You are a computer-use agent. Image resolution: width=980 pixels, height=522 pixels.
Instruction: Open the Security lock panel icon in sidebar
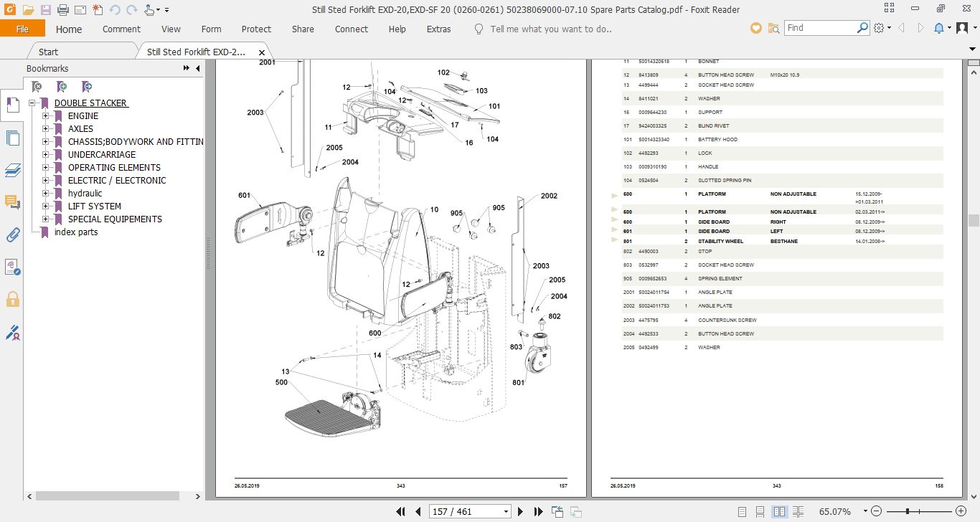coord(11,299)
